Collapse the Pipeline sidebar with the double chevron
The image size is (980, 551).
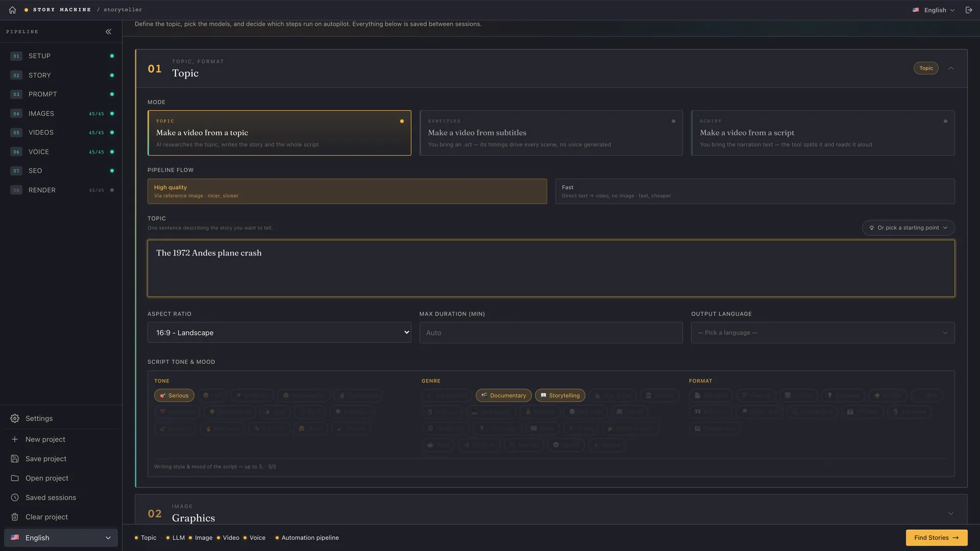coord(108,32)
